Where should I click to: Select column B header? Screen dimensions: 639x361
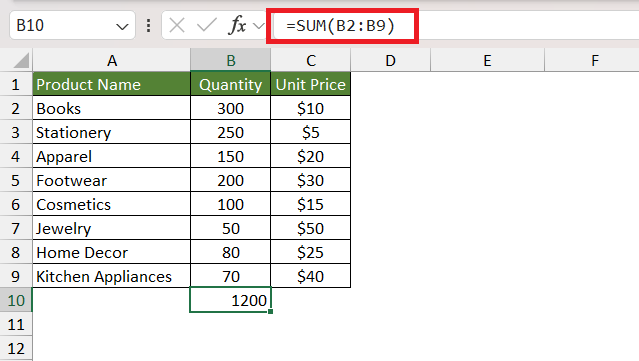pos(231,60)
